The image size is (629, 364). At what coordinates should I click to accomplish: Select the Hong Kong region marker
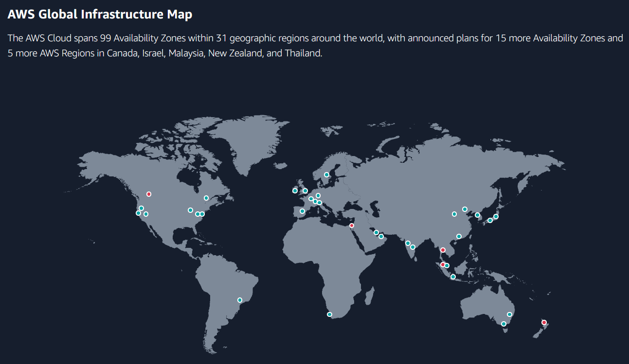(459, 236)
